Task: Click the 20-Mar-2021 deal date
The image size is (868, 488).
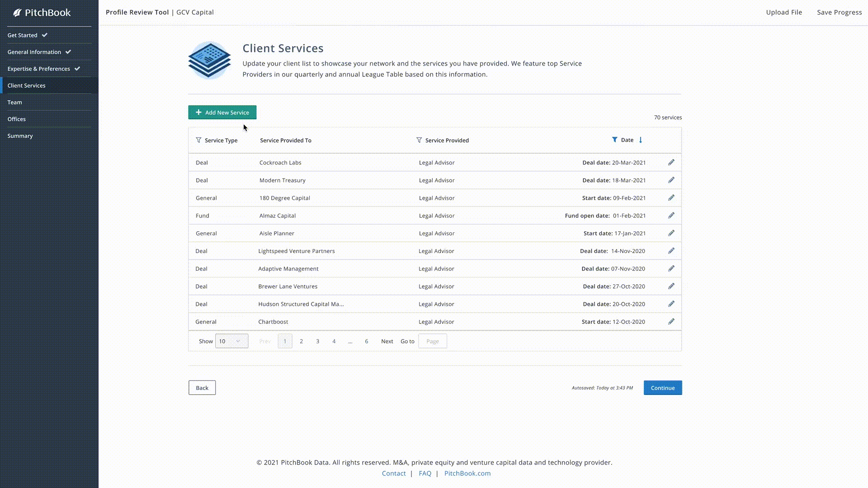Action: click(629, 163)
